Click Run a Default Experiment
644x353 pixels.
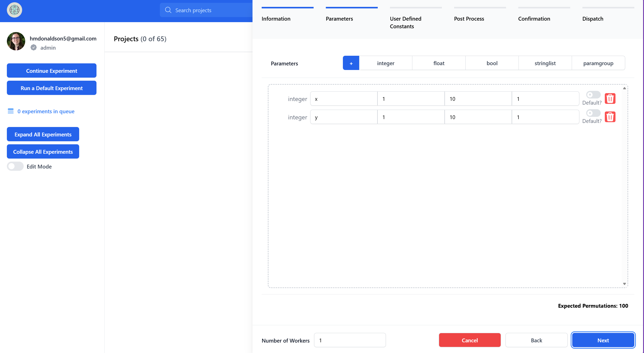(x=52, y=88)
